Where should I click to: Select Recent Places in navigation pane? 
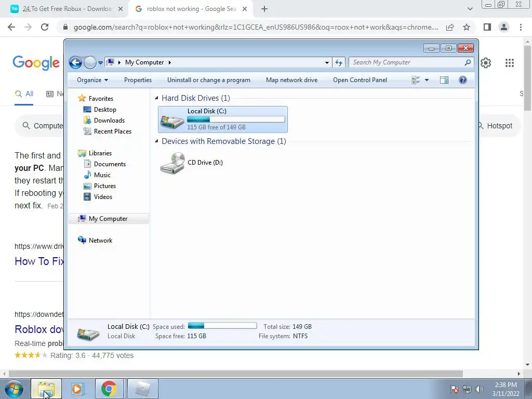[x=112, y=131]
